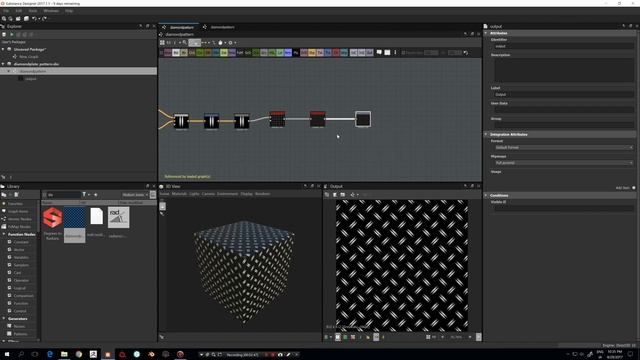
Task: Click the Identifier input field
Action: coord(563,47)
